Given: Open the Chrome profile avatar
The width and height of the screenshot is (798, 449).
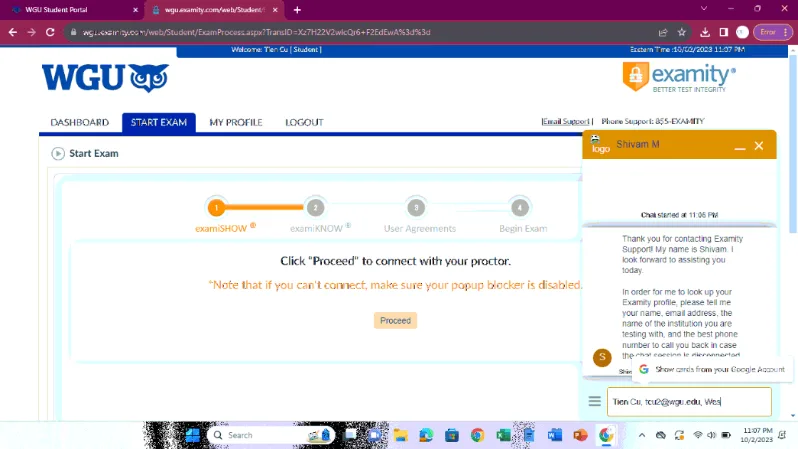Looking at the screenshot, I should click(743, 32).
